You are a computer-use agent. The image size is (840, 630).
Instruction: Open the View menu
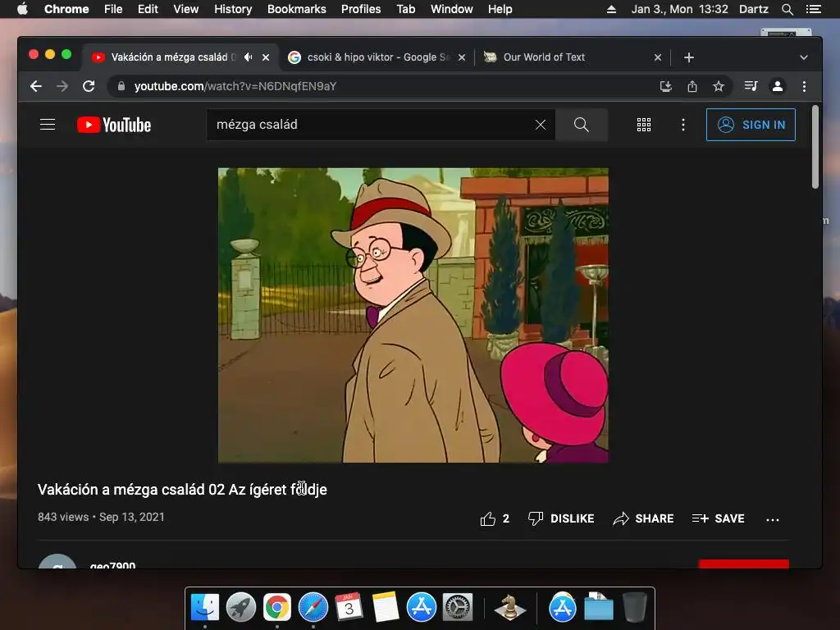(186, 9)
